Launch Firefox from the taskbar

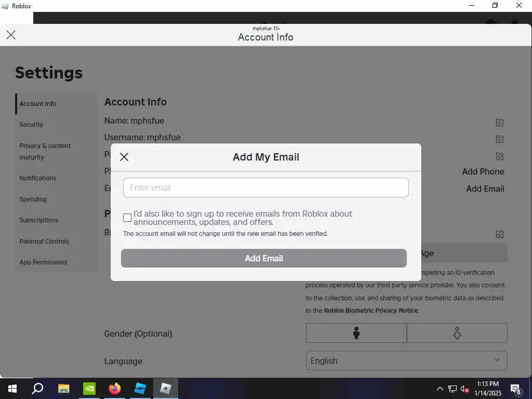tap(115, 389)
